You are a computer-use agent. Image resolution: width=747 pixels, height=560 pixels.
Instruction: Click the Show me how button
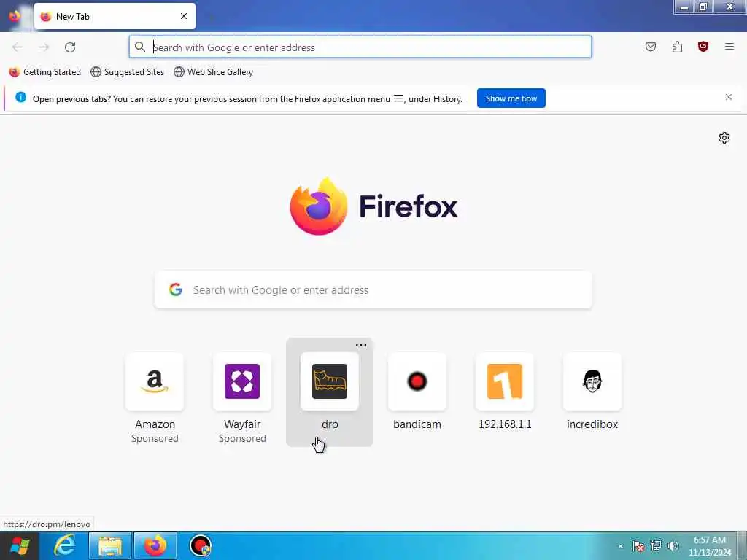pos(511,98)
